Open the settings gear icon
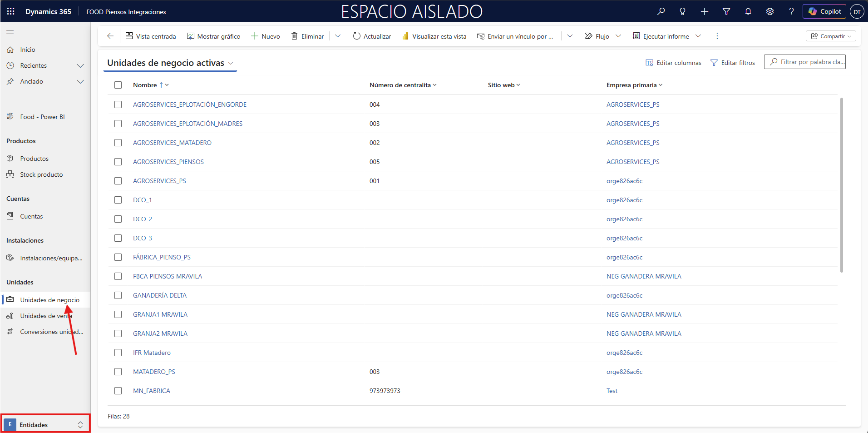868x433 pixels. click(x=770, y=11)
